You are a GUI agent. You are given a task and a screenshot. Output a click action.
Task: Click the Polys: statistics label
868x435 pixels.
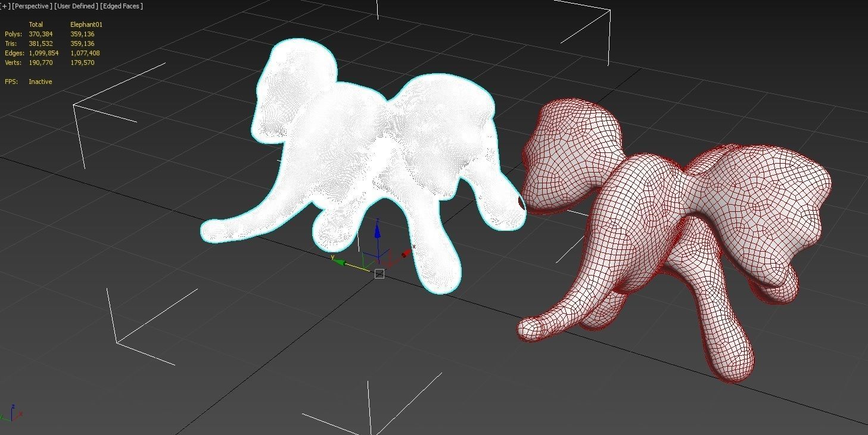coord(13,34)
